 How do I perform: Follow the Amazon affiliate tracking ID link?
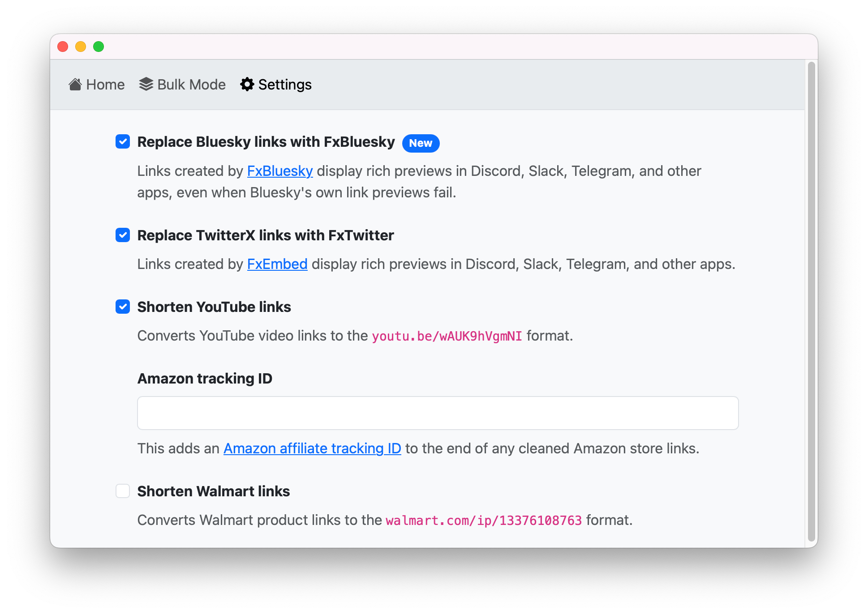click(312, 448)
